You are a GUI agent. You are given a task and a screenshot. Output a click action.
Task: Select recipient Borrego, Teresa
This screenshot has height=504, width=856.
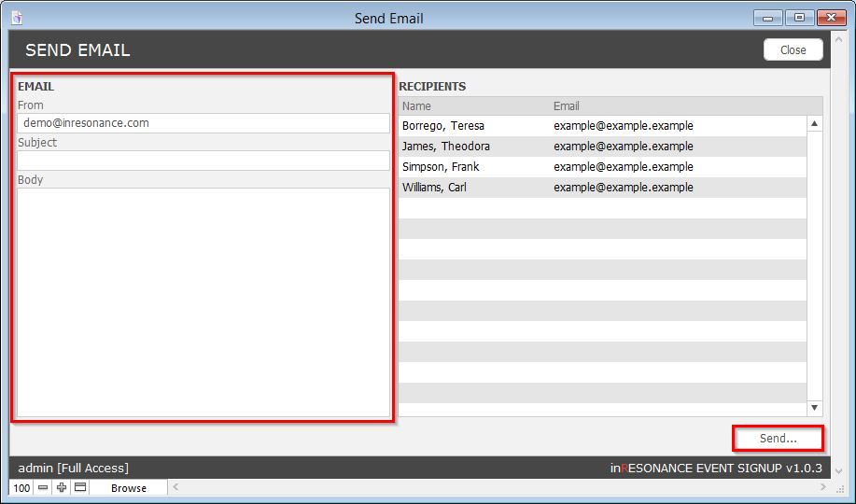pos(443,126)
